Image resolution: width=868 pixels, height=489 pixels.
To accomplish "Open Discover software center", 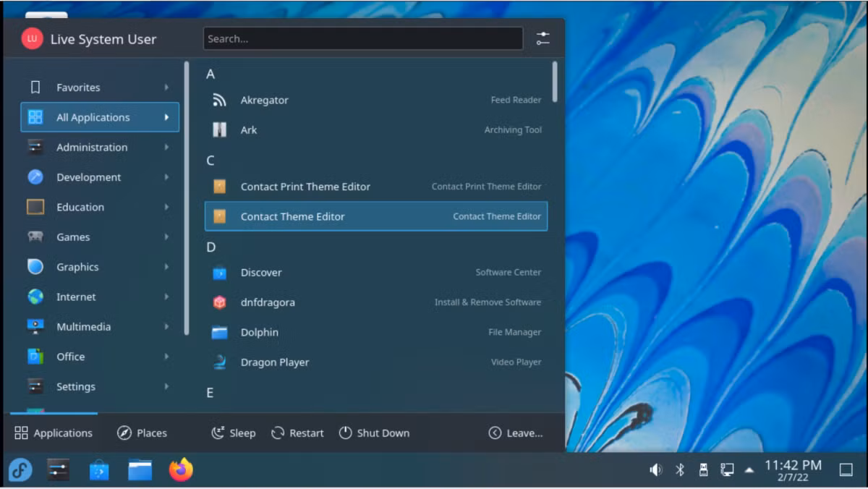I will point(376,273).
